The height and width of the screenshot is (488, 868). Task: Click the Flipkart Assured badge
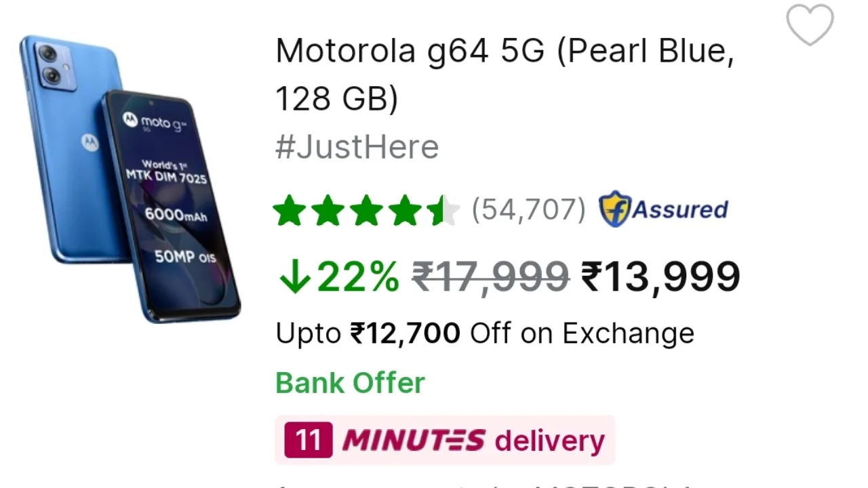click(663, 209)
